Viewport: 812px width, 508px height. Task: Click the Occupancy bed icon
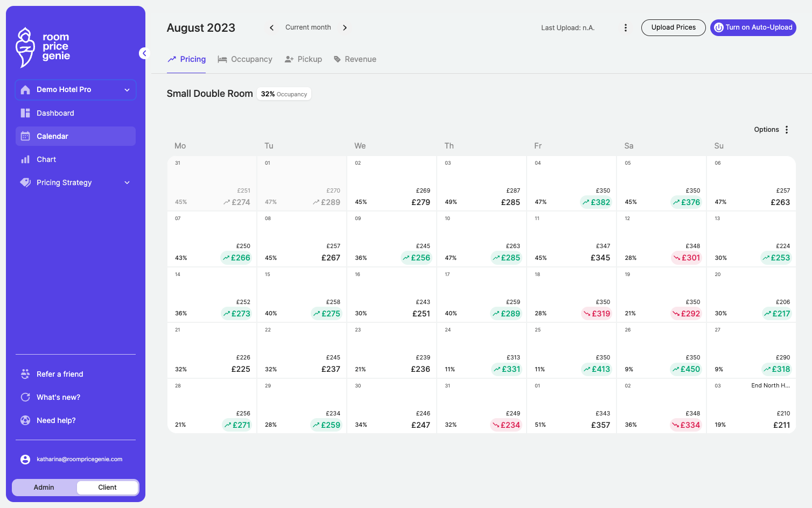[x=222, y=59]
